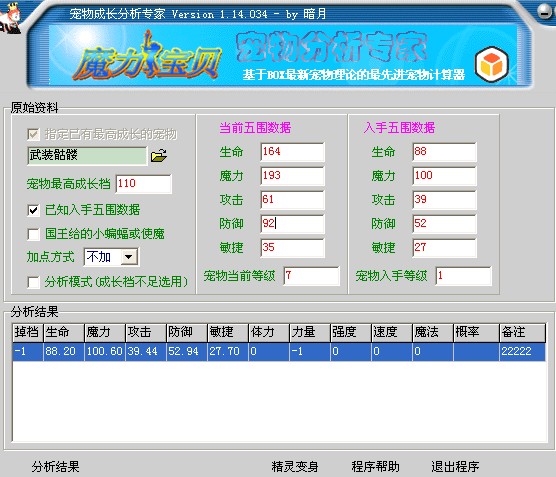Viewport: 556px width, 477px height.
Task: Click initial 防御 field showing 52
Action: coord(444,223)
